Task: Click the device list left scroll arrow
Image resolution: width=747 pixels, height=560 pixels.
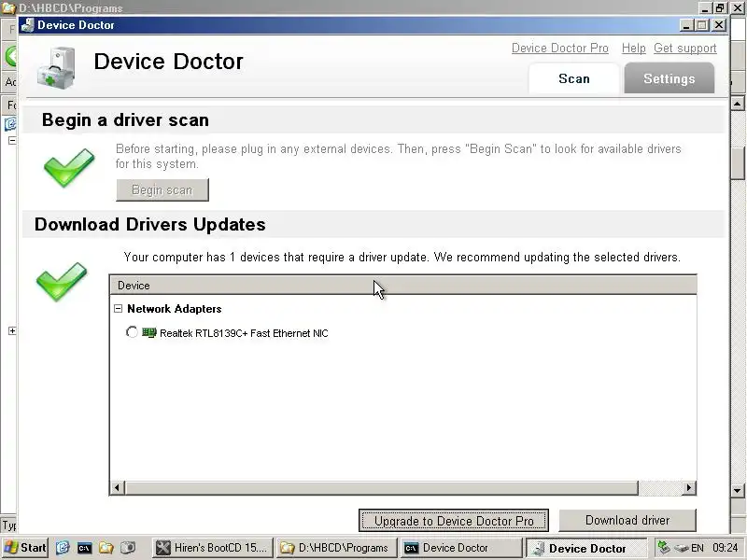Action: click(x=118, y=487)
